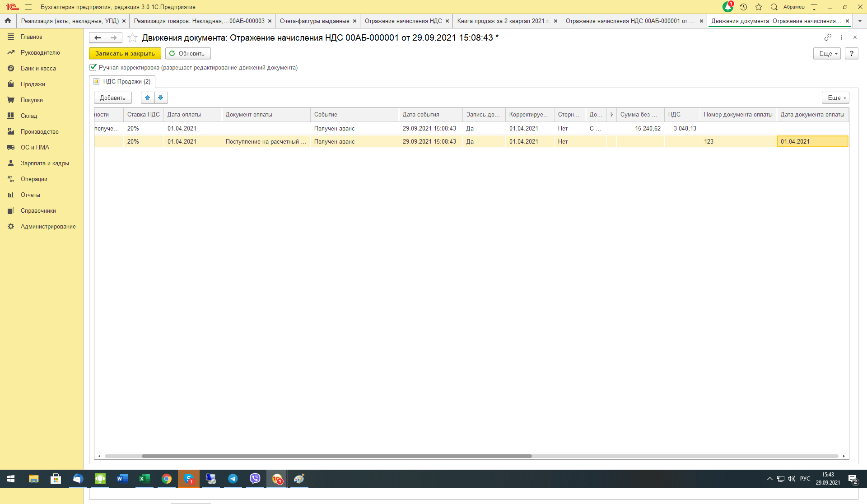Viewport: 867px width, 504px height.
Task: Open search magnifier in title bar
Action: (774, 7)
